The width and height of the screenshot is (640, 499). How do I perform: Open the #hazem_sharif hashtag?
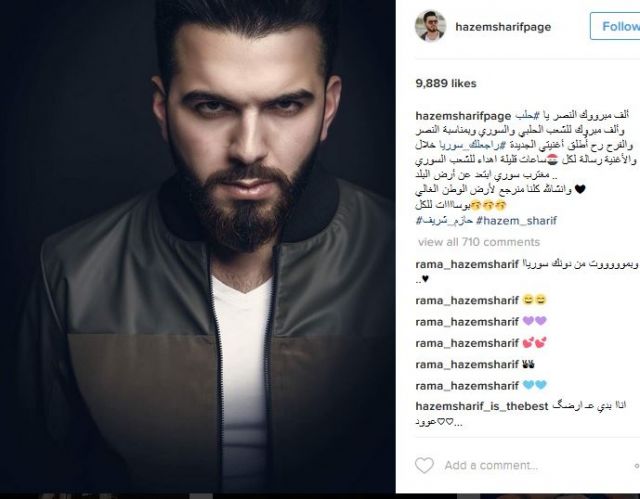tap(516, 221)
